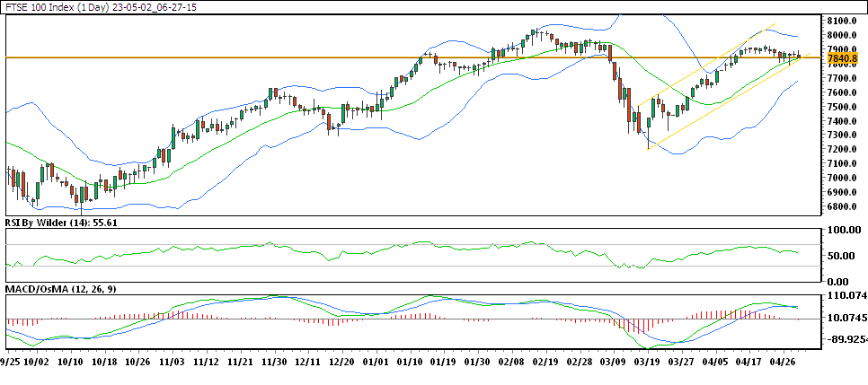Click the 7600.0 price axis label
This screenshot has height=385, width=868.
click(x=842, y=92)
